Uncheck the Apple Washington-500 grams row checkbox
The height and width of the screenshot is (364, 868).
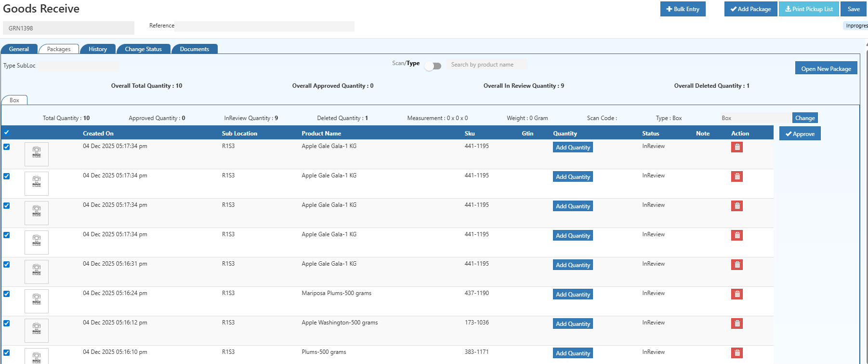coord(6,323)
